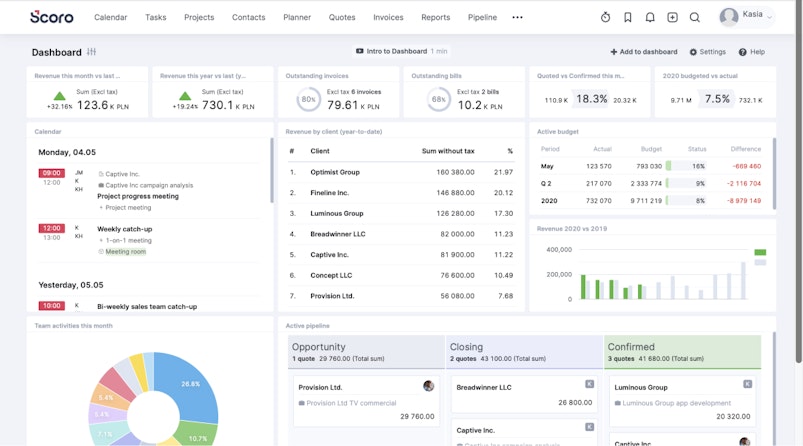803x446 pixels.
Task: Open the Projects menu
Action: pos(199,17)
